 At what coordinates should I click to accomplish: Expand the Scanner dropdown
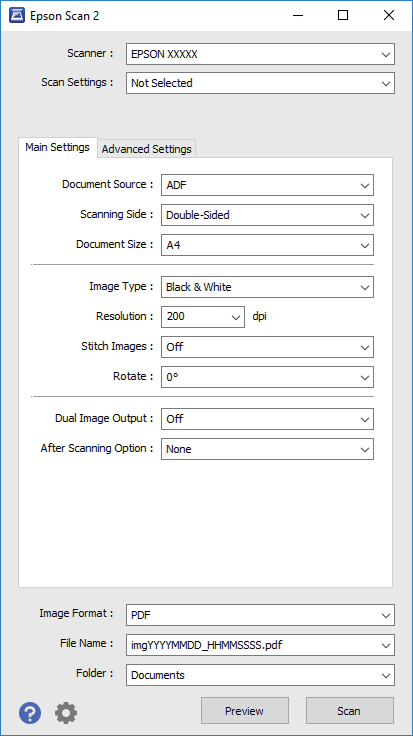[x=260, y=54]
